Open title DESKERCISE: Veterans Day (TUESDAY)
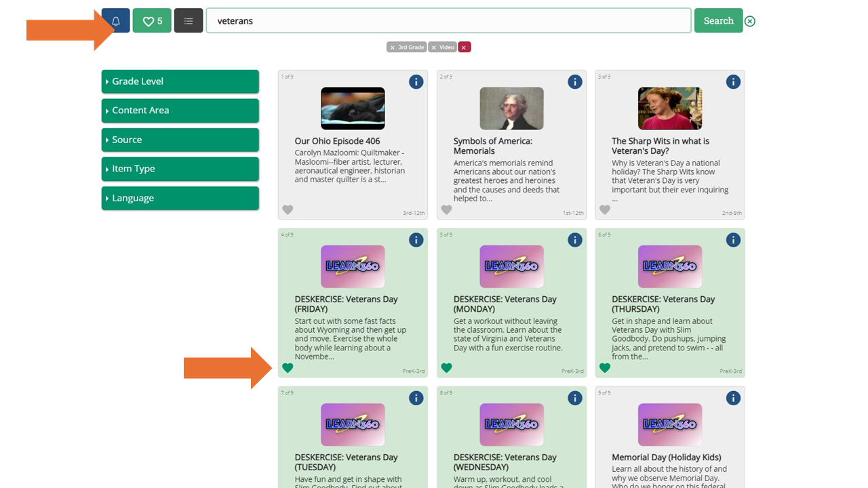 click(x=347, y=462)
